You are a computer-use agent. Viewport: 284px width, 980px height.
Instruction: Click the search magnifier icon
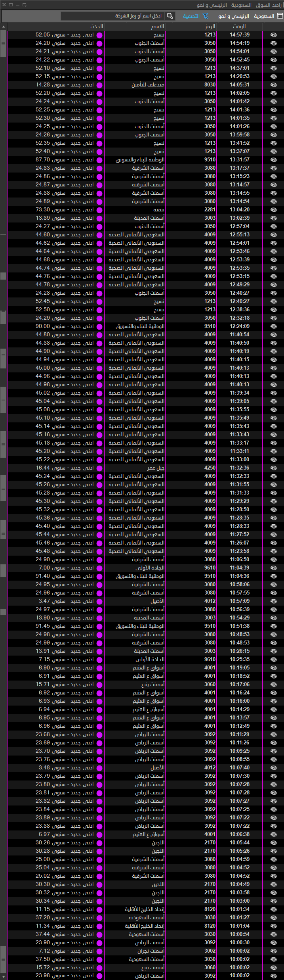tap(170, 16)
